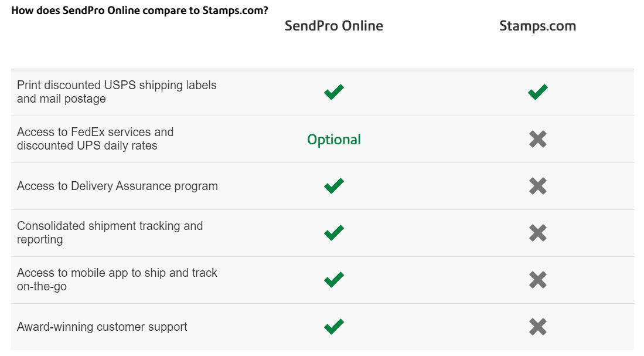Click Stamps.com X for customer support row
This screenshot has height=356, width=644.
pyautogui.click(x=537, y=327)
